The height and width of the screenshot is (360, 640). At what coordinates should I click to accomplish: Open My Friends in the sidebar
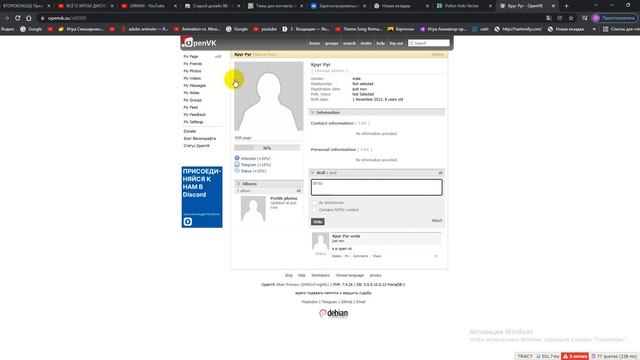193,64
